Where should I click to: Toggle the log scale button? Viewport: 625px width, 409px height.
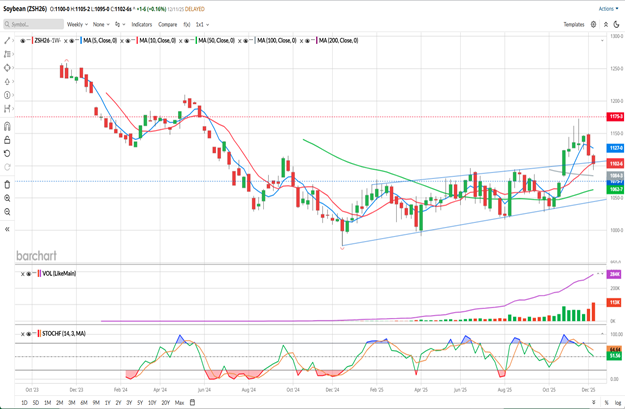[617, 403]
